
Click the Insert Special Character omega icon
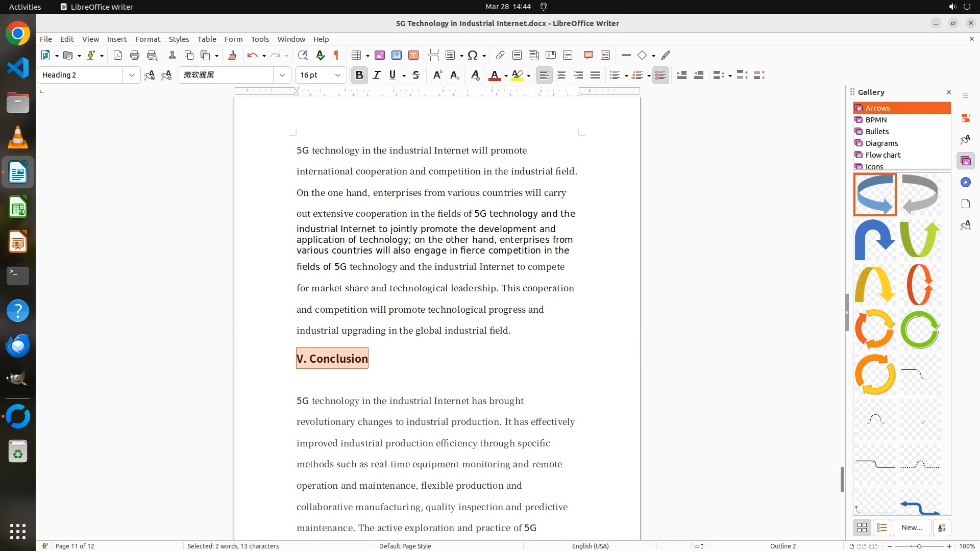click(473, 56)
